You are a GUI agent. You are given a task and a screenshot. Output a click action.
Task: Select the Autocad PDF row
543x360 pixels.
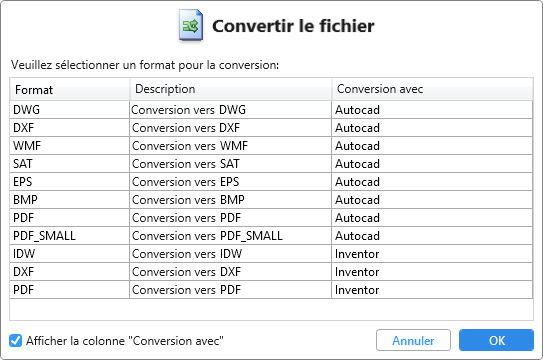tap(271, 218)
